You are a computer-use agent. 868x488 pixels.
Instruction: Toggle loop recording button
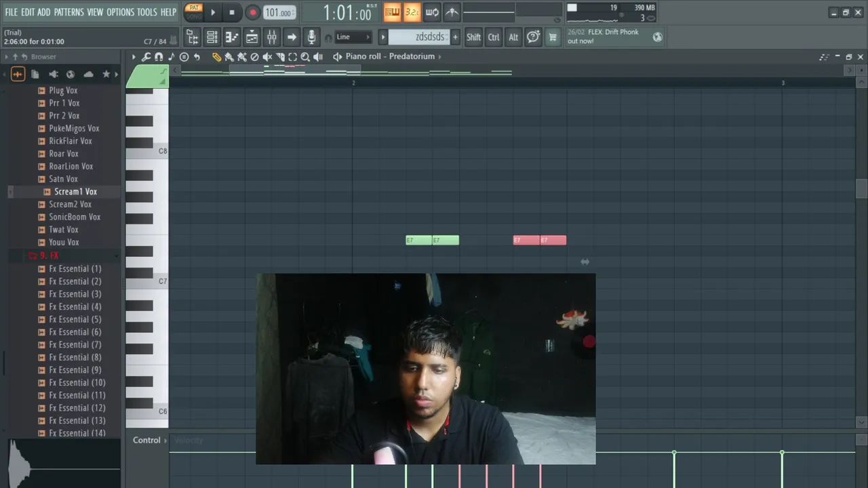pos(432,12)
